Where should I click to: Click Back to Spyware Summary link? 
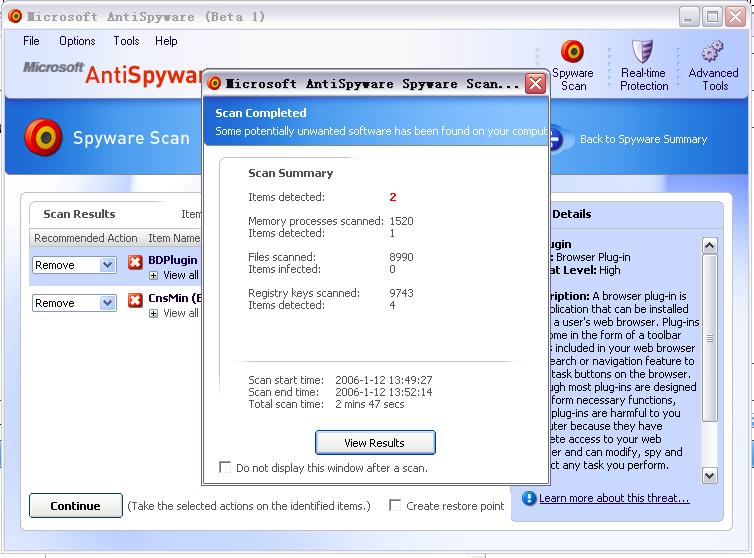point(643,140)
